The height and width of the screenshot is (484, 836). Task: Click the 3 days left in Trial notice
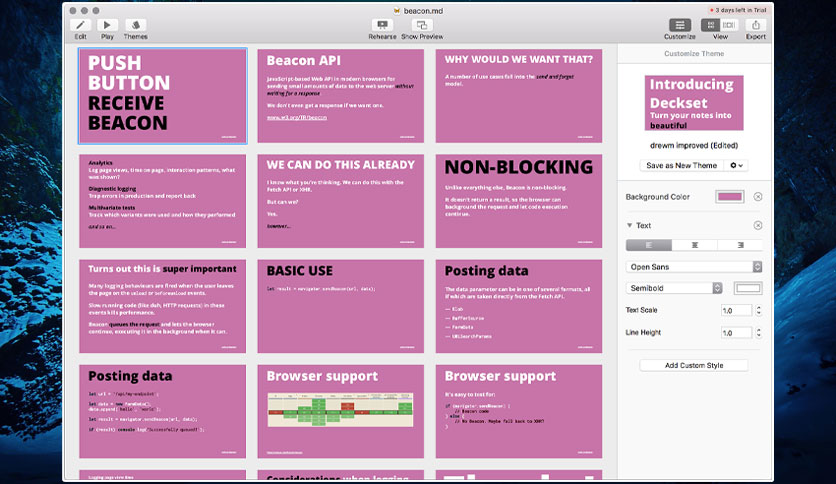[738, 10]
